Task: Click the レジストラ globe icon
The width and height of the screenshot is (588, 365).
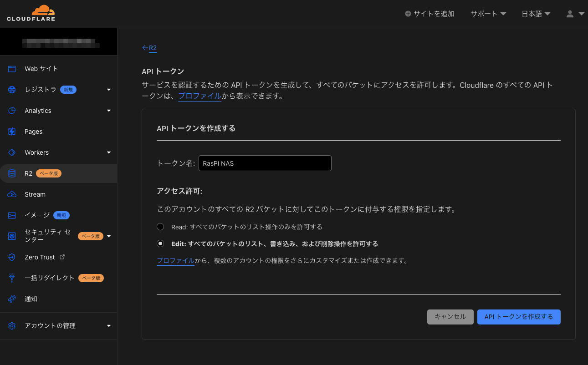Action: (12, 90)
